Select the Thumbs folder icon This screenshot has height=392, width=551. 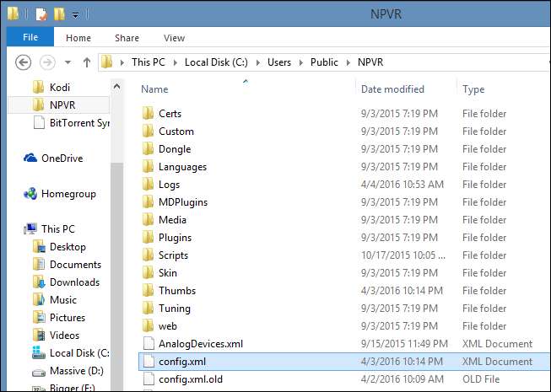pyautogui.click(x=148, y=291)
